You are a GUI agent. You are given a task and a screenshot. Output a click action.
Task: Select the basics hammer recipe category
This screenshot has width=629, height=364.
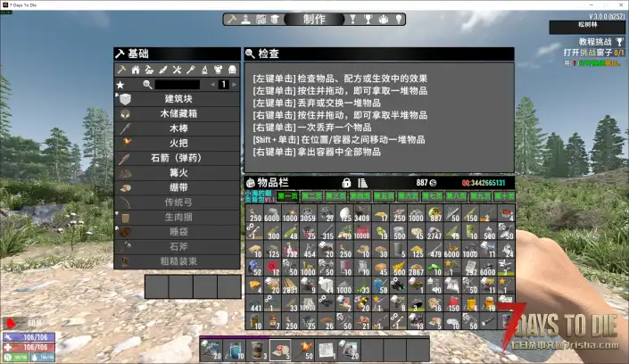(121, 70)
